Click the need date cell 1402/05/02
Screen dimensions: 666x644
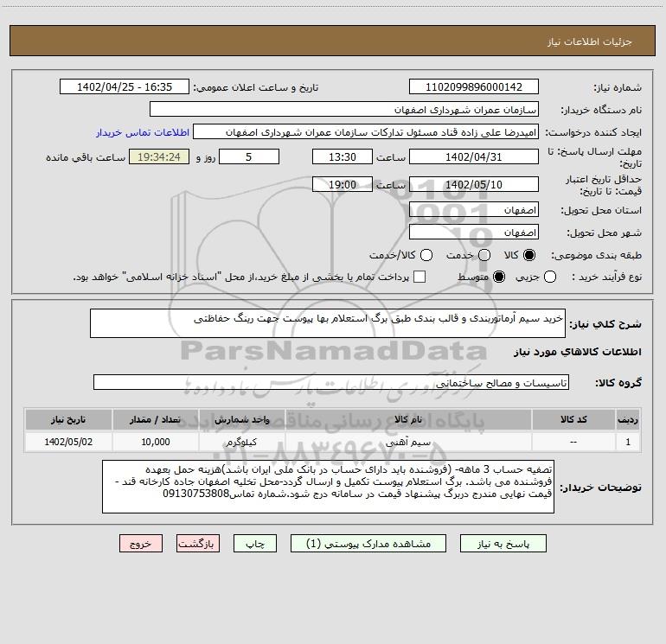68,442
